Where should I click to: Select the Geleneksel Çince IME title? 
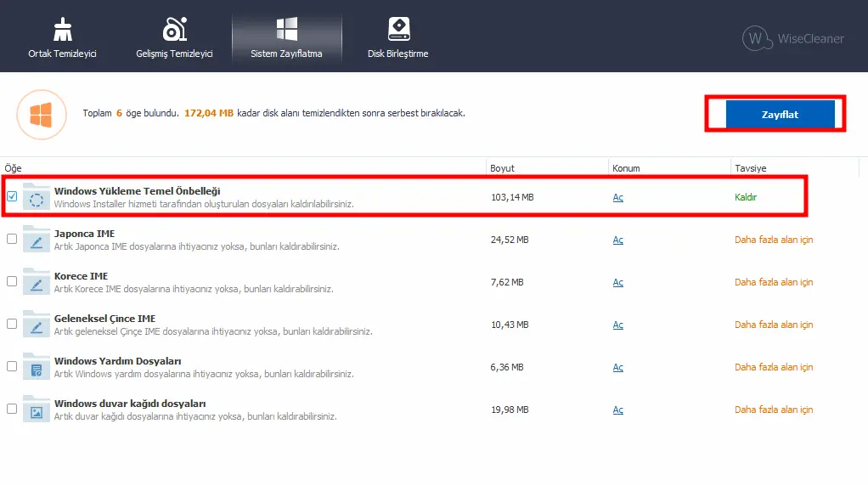coord(104,319)
